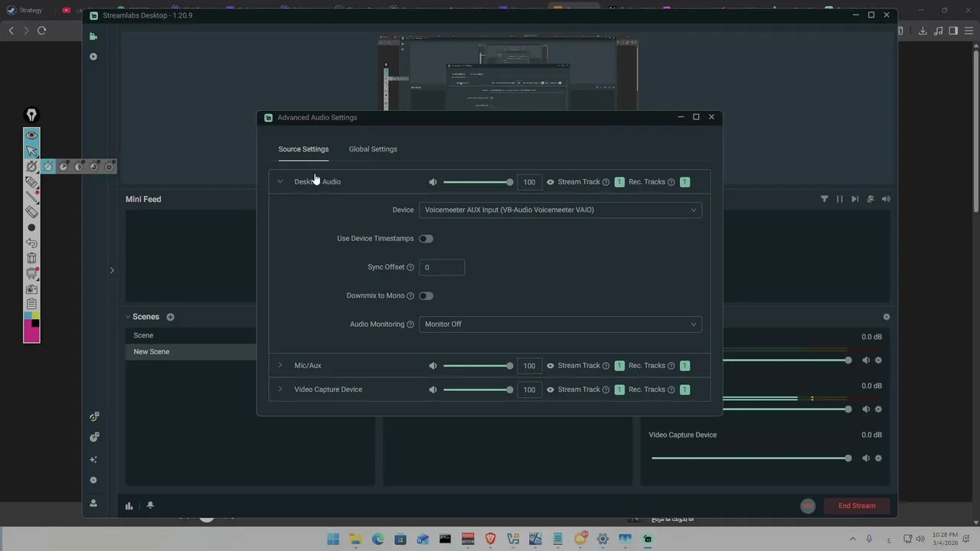Click browser back arrow behind Streamlabs window
This screenshot has height=551, width=980.
11,31
